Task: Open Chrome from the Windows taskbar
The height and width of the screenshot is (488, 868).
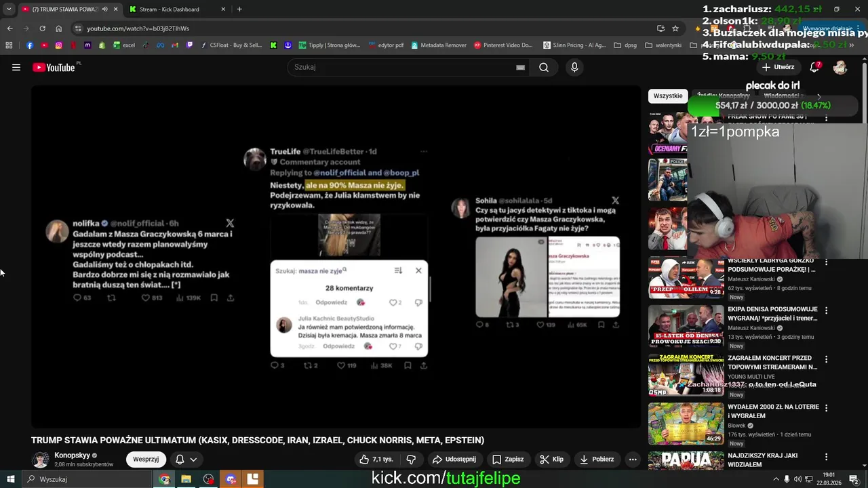Action: tap(164, 479)
